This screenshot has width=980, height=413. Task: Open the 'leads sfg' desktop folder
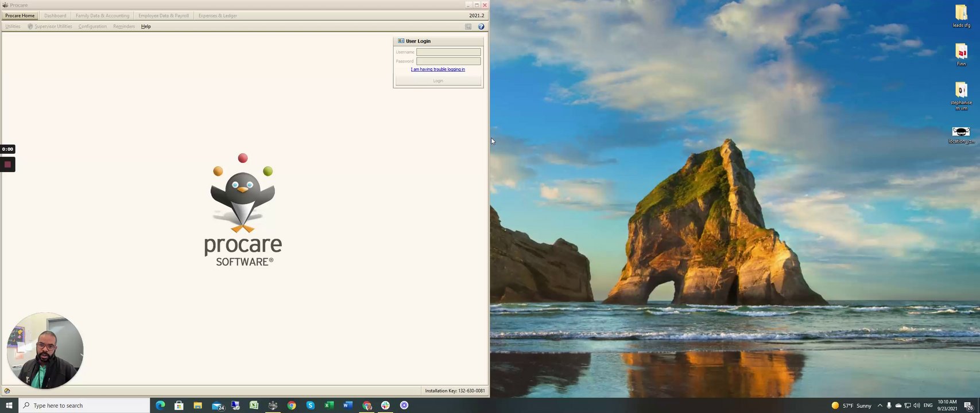961,15
